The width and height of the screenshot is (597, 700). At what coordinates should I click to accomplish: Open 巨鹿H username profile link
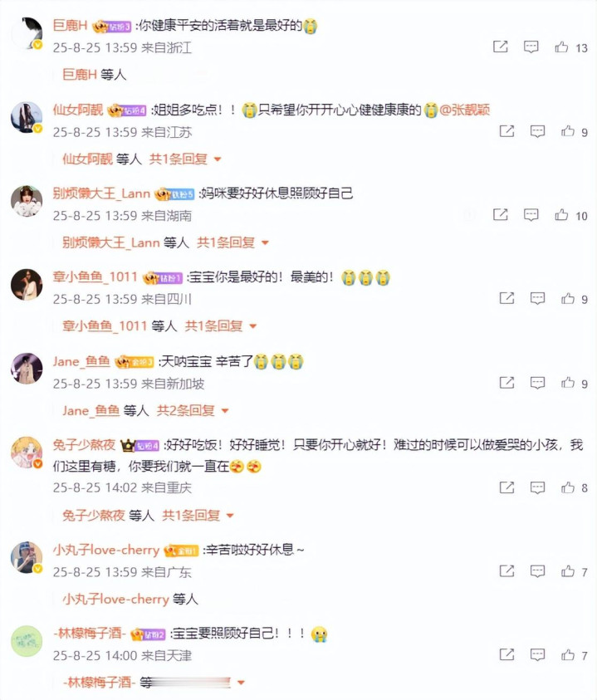pos(70,26)
